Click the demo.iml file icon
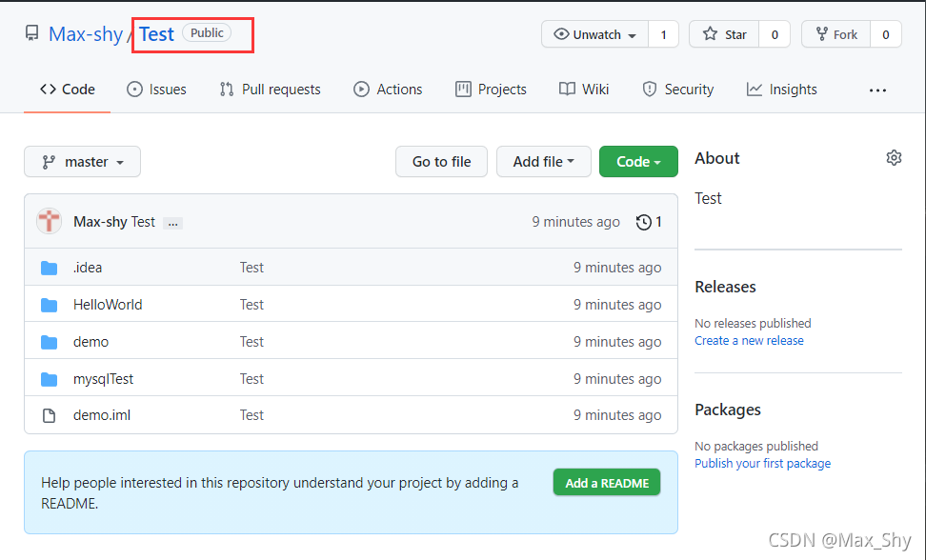The image size is (926, 560). (x=49, y=416)
